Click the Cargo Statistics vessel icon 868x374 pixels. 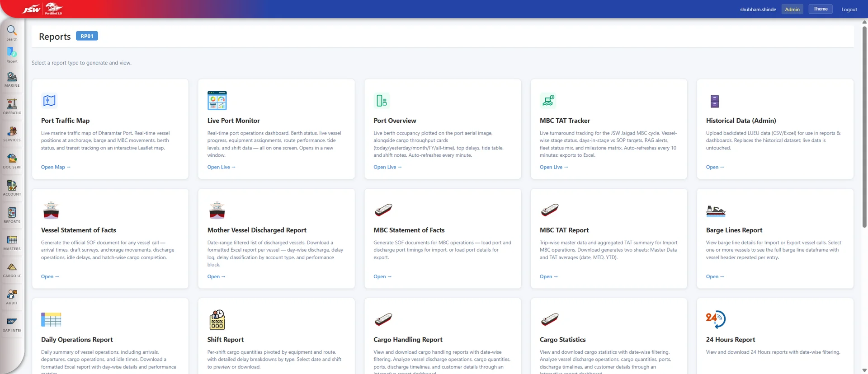pos(550,319)
